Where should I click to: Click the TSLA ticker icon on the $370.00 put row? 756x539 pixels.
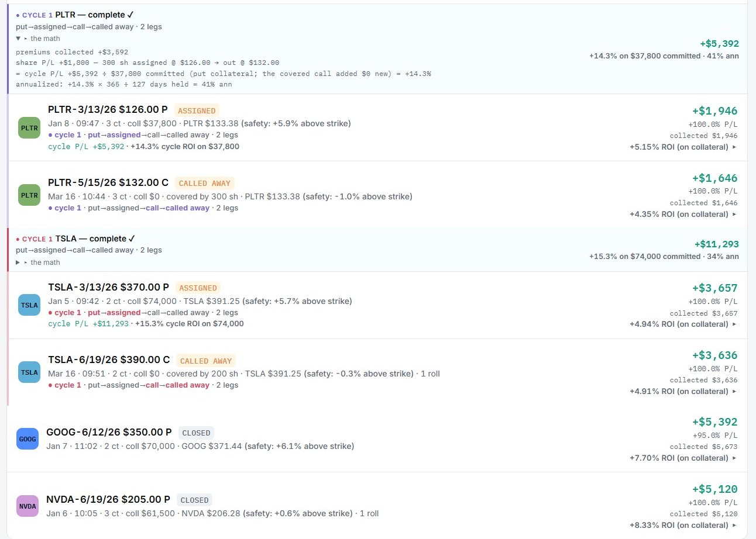pos(29,305)
